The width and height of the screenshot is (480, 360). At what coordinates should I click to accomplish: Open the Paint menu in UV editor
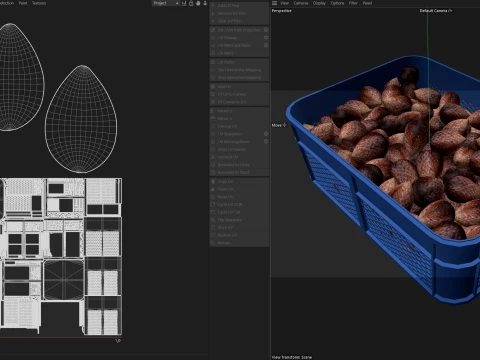[x=23, y=3]
